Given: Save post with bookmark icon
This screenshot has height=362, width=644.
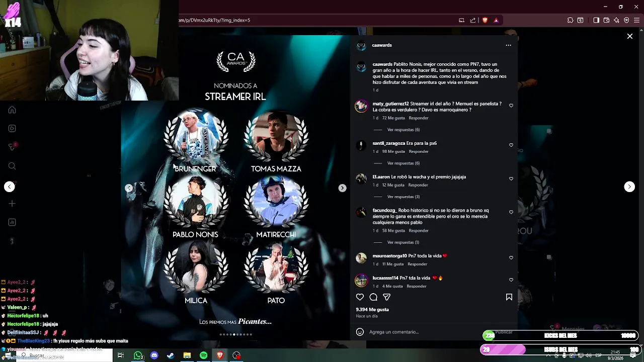Looking at the screenshot, I should (509, 297).
